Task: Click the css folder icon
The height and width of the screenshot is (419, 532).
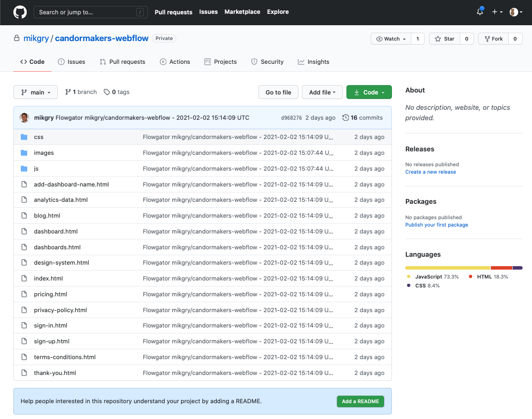Action: click(24, 137)
